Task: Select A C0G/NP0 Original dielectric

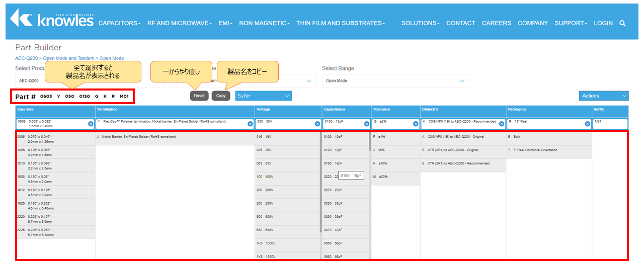Action: [463, 139]
